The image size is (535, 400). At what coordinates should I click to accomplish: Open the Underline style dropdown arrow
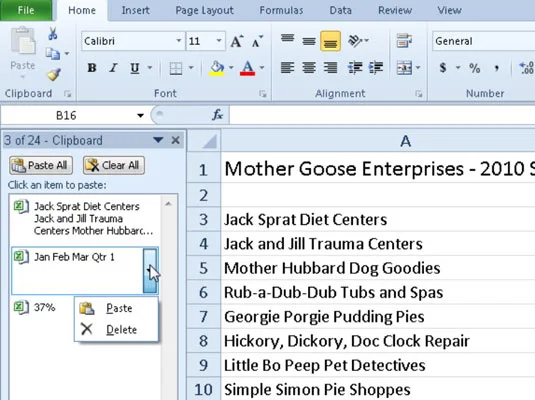tap(150, 68)
